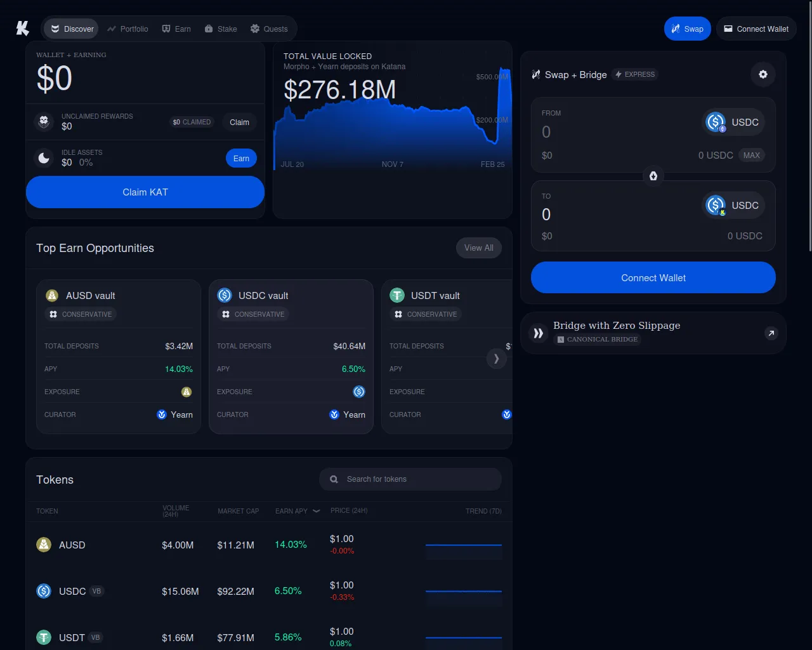The width and height of the screenshot is (812, 650).
Task: Open the swap settings gear icon
Action: [763, 74]
